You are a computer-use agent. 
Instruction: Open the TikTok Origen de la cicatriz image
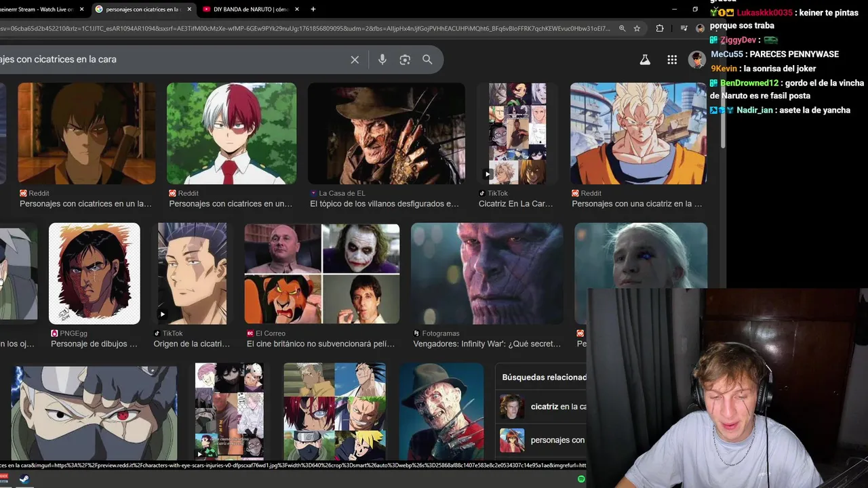pyautogui.click(x=193, y=274)
